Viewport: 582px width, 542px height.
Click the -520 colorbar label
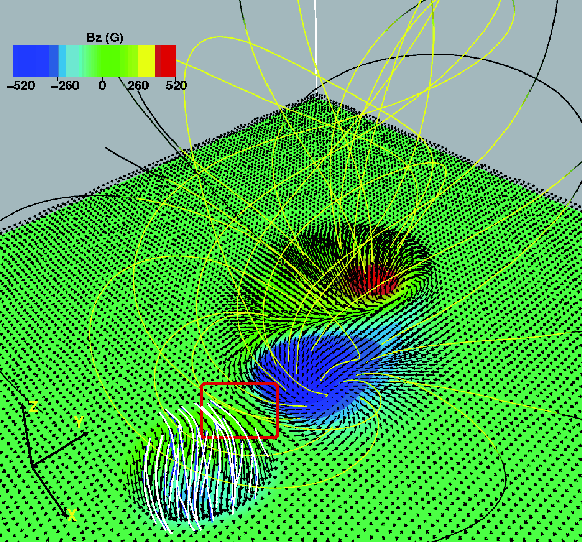pyautogui.click(x=21, y=86)
